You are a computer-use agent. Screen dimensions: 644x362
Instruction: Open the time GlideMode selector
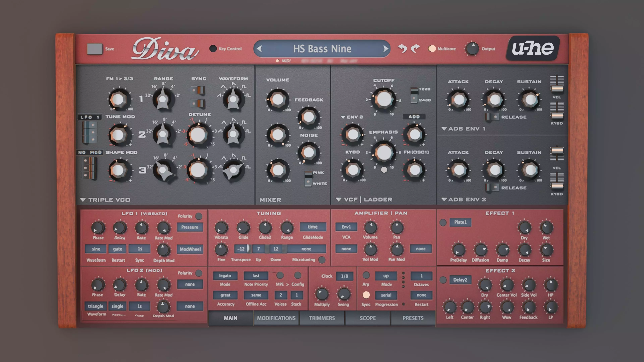313,227
